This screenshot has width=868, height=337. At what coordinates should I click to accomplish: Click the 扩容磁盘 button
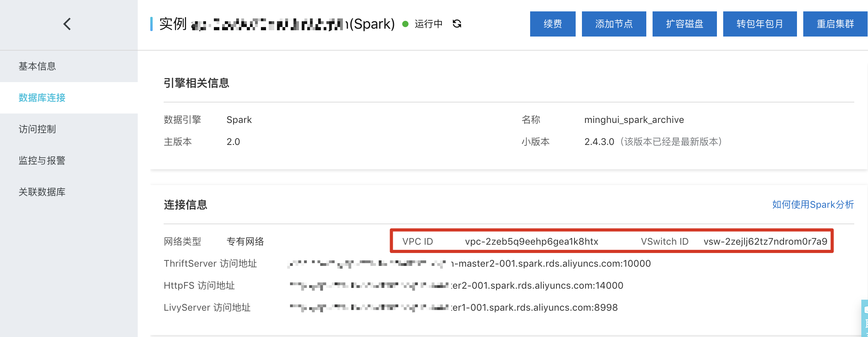[x=684, y=24]
